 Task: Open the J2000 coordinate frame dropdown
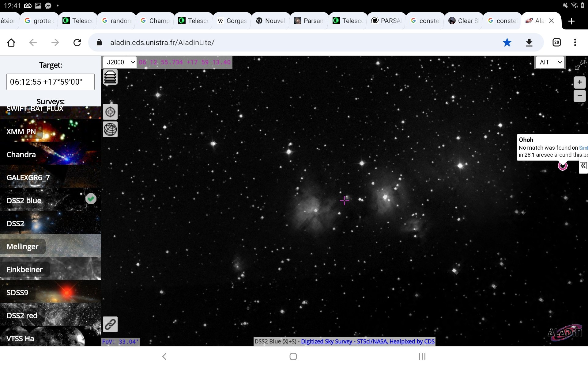click(120, 62)
